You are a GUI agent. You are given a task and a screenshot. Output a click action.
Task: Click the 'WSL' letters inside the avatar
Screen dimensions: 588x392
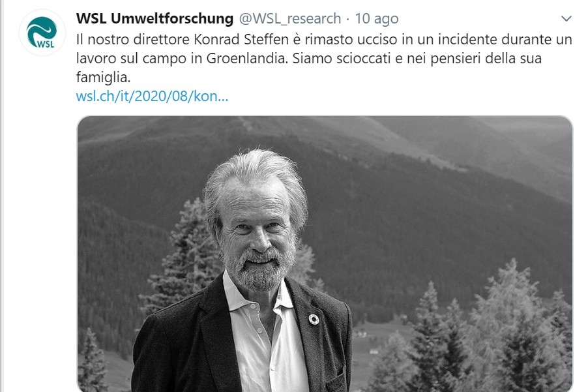tap(46, 44)
